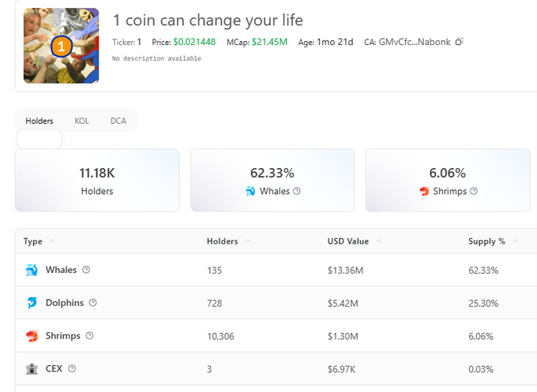
Task: Click help icon beside Shrimps table row
Action: tap(89, 336)
